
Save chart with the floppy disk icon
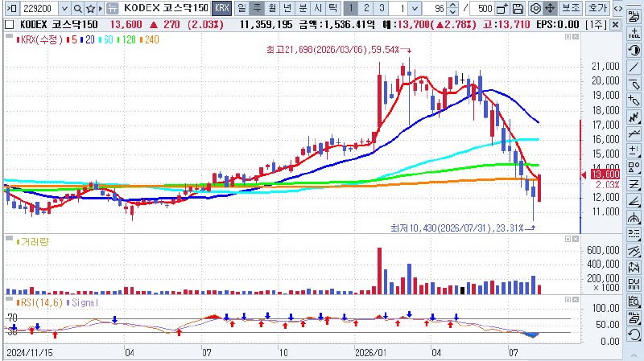tap(518, 8)
